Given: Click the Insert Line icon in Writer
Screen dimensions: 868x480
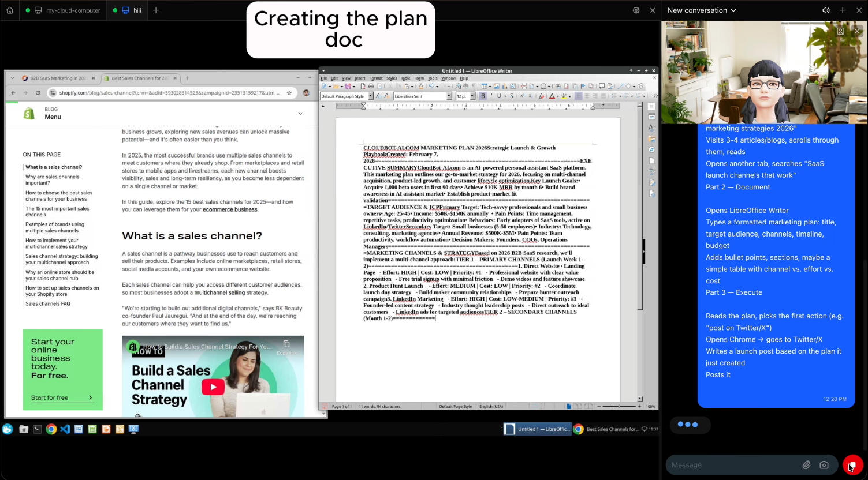Looking at the screenshot, I should [621, 86].
